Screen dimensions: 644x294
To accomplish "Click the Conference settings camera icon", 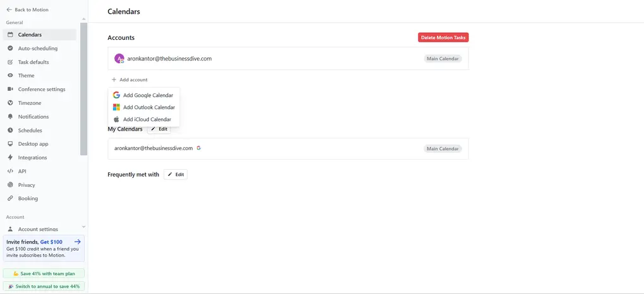I will (x=10, y=89).
